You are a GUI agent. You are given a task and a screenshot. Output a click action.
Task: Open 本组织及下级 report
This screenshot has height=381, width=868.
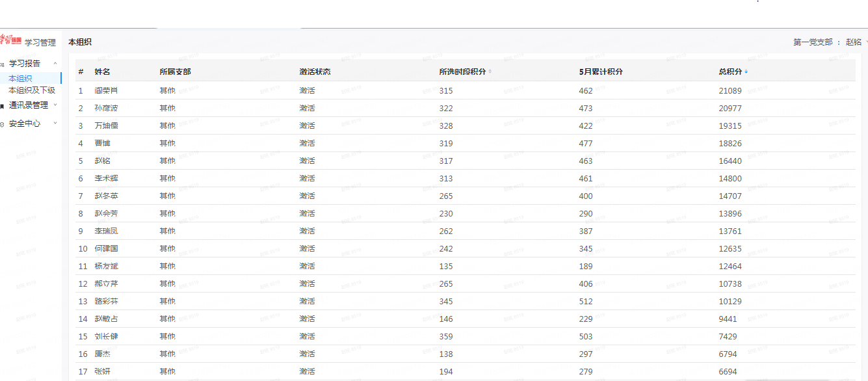click(32, 90)
